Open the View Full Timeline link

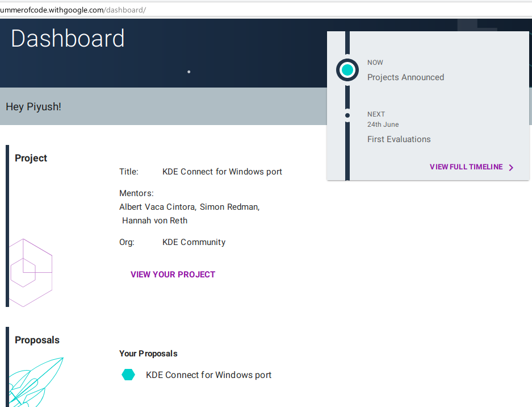tap(466, 167)
